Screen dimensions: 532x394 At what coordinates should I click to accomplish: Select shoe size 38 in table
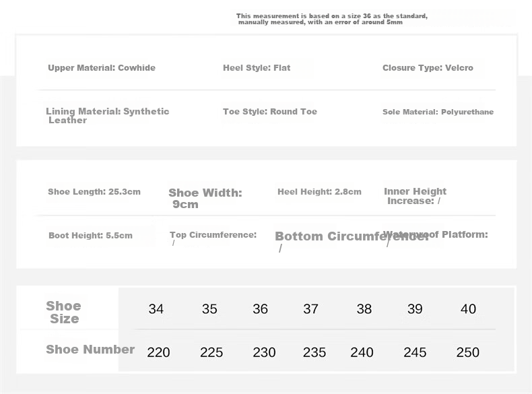364,309
